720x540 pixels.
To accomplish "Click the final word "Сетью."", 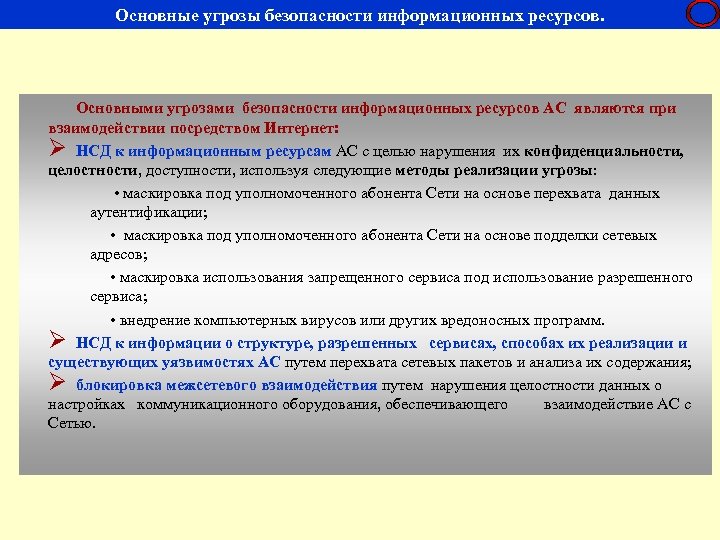I will pos(72,423).
